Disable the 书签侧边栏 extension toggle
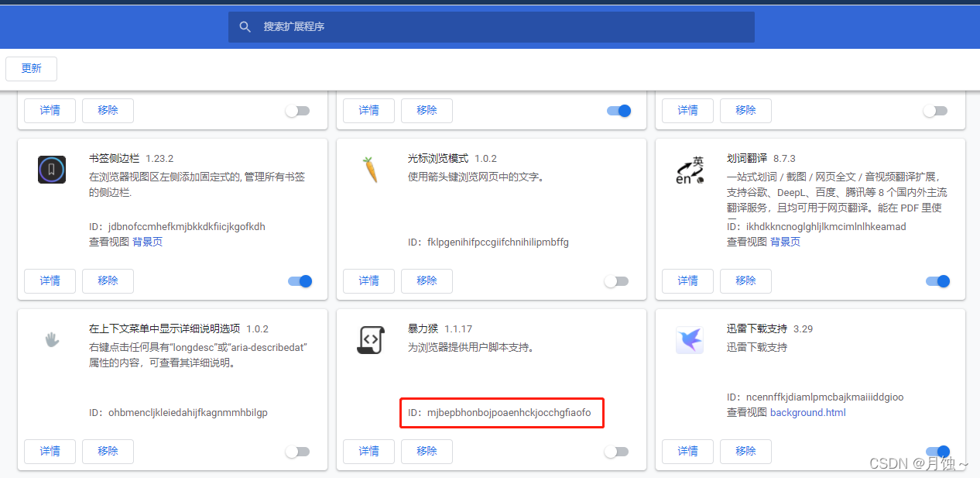This screenshot has width=980, height=478. coord(300,280)
